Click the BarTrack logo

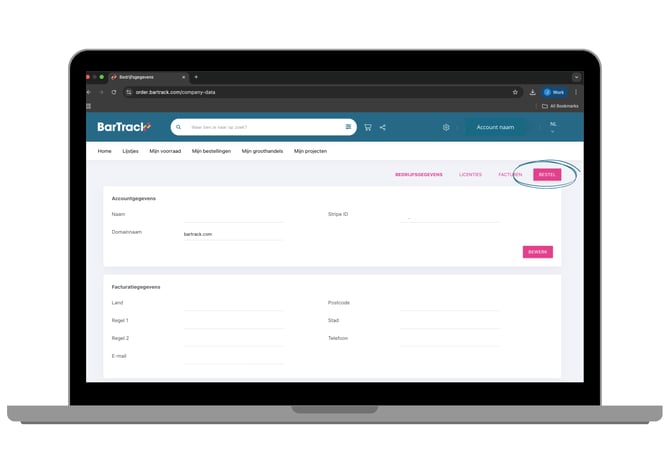124,127
